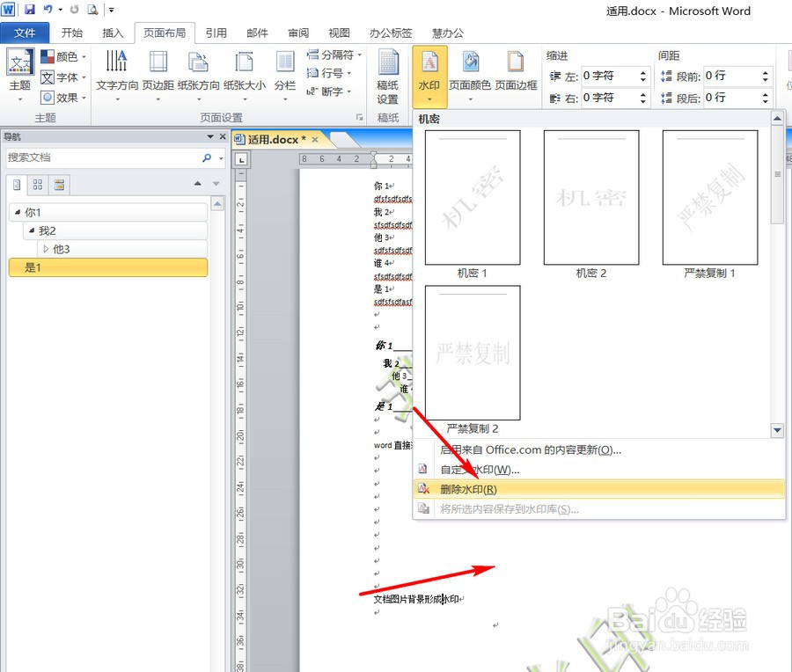Open the Themes (主题) gallery button
The width and height of the screenshot is (792, 672).
coord(20,74)
